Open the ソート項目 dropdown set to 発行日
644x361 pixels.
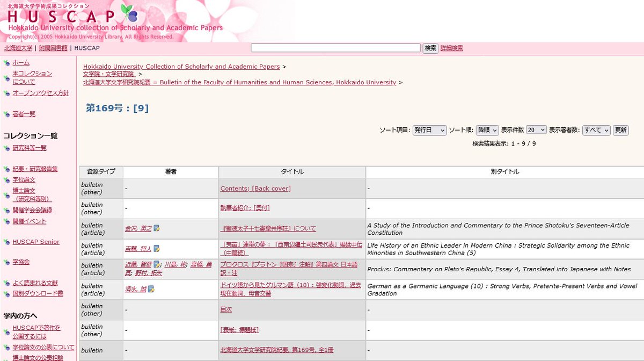pos(429,130)
